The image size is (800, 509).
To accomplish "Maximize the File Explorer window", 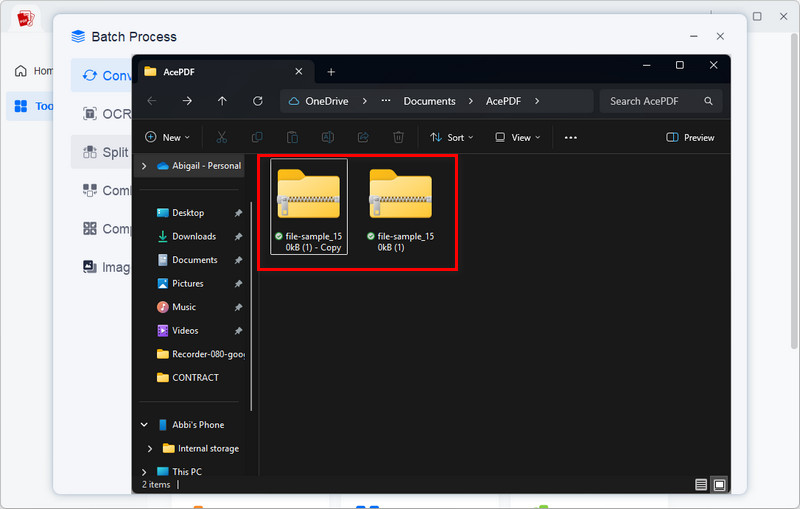I will pyautogui.click(x=680, y=65).
